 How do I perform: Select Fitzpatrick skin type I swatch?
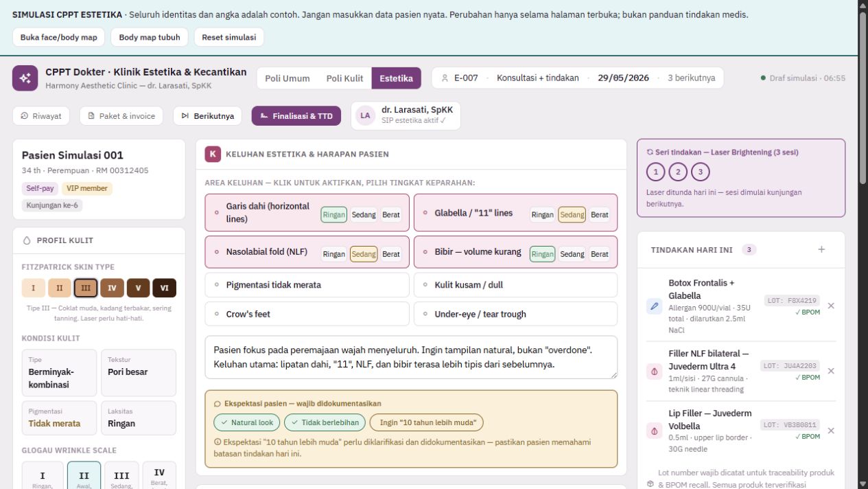33,288
